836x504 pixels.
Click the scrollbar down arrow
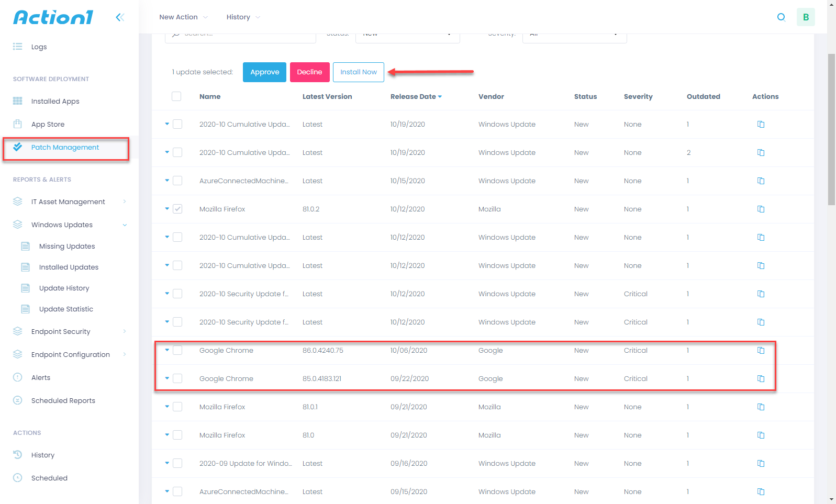point(831,499)
